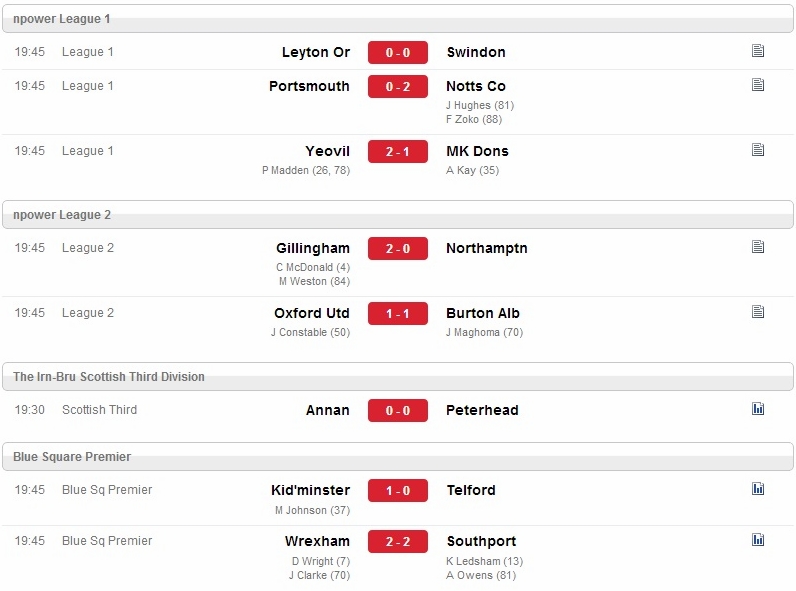This screenshot has height=591, width=796.
Task: Collapse the npower League 2 section header
Action: point(397,215)
